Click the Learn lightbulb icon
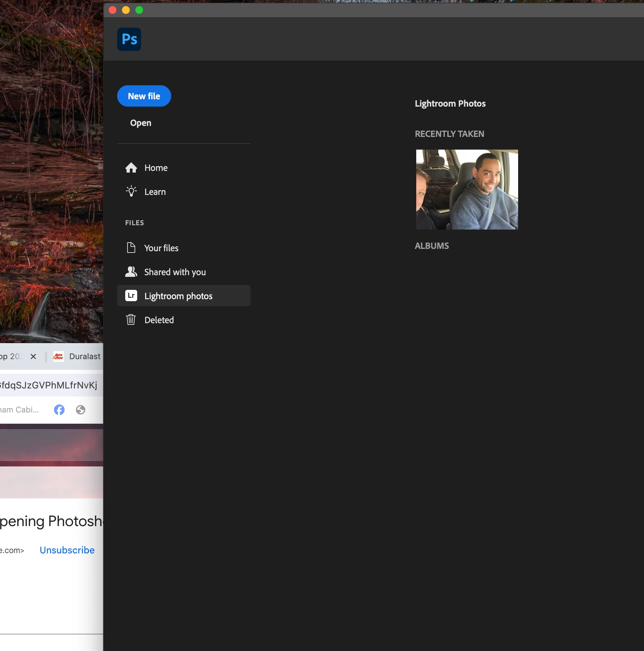Screen dimensions: 644x651 [x=131, y=191]
